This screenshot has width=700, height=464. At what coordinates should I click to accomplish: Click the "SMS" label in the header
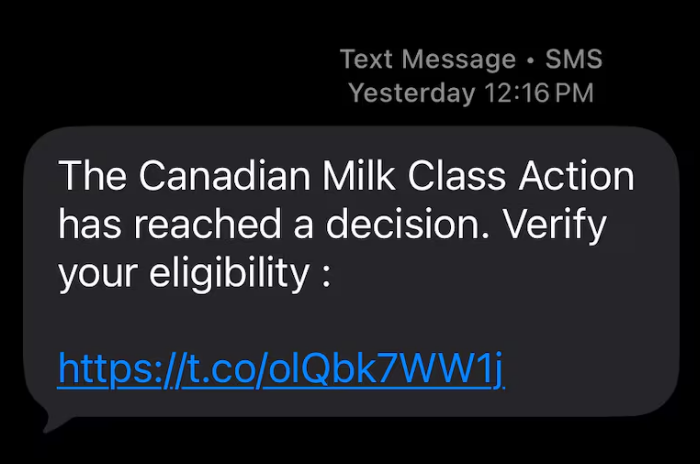point(574,59)
